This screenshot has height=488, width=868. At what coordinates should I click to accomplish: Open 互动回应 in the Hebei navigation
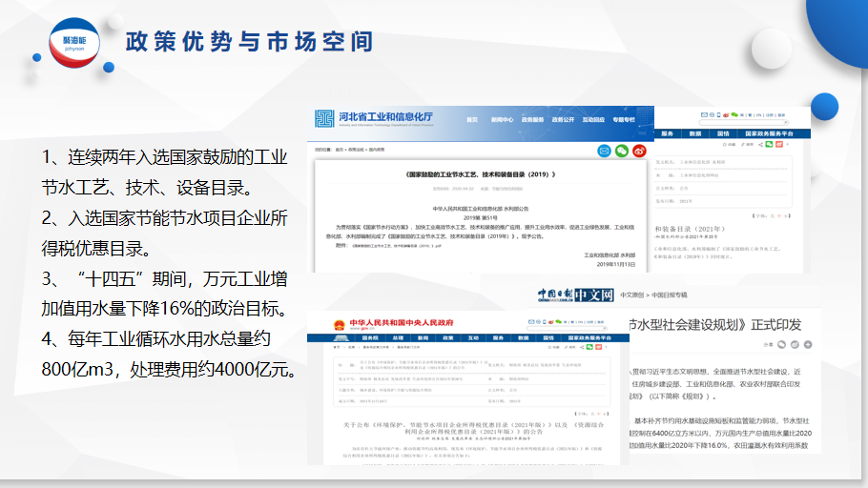(x=593, y=120)
